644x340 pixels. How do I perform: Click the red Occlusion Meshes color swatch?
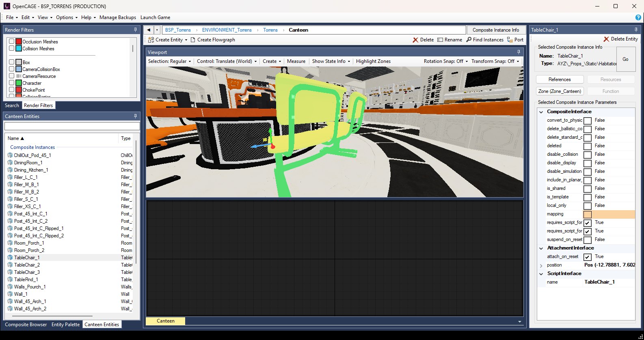coord(19,41)
